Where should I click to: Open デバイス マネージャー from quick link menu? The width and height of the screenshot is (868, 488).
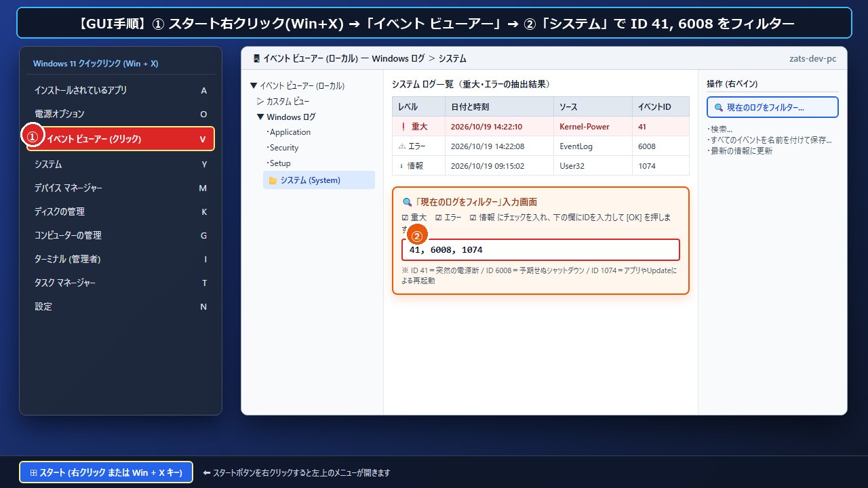click(121, 188)
